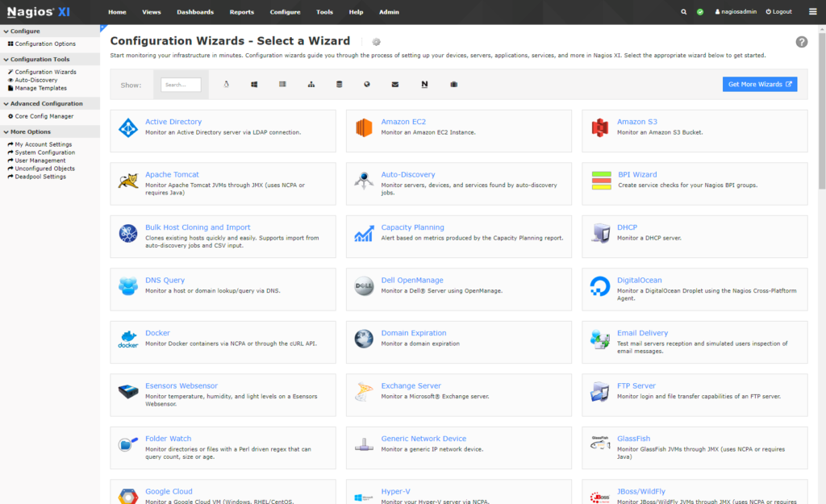Open the JBoss/WildFly wizard link
826x504 pixels.
click(641, 491)
